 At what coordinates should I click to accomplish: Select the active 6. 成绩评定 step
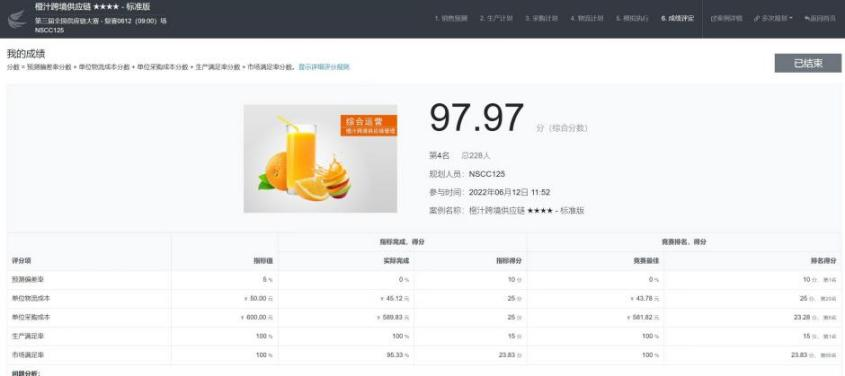click(677, 18)
